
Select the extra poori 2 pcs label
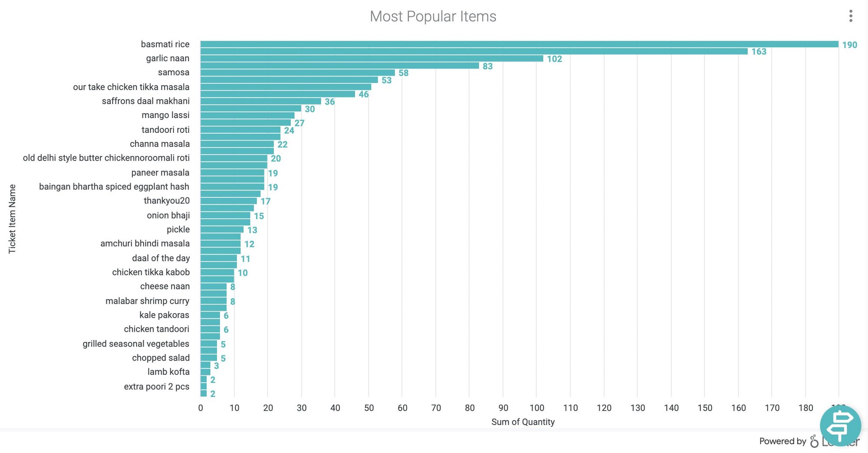[x=156, y=386]
